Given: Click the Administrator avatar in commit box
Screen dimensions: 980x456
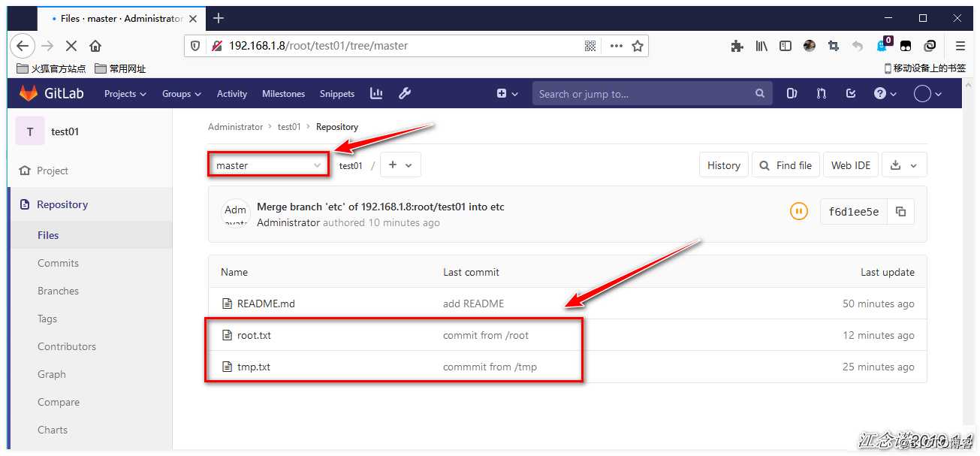Looking at the screenshot, I should tap(235, 213).
